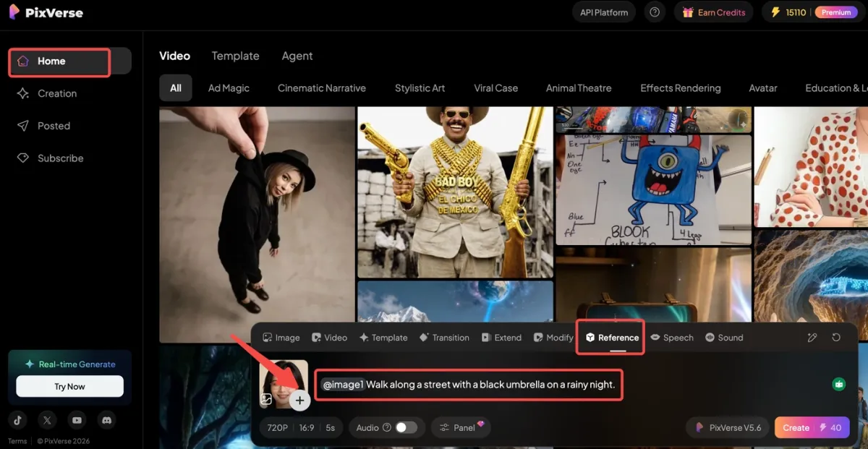Open the Sound feature
This screenshot has width=868, height=449.
click(724, 337)
